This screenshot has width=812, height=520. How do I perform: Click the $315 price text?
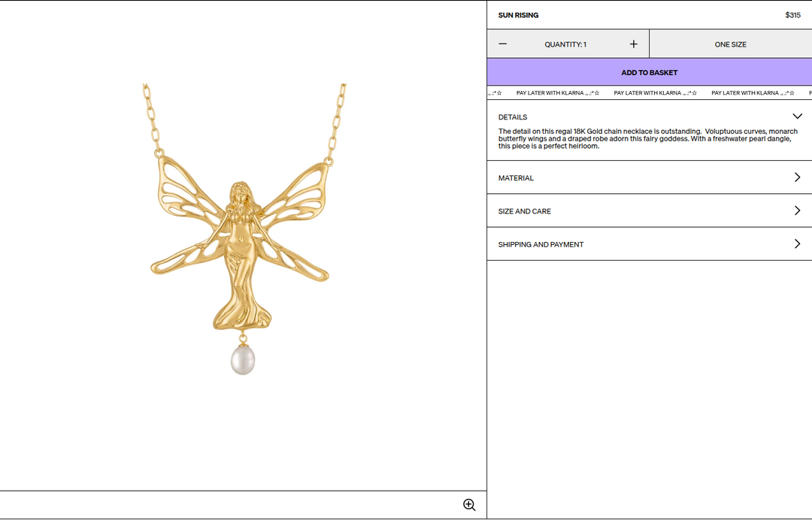click(x=793, y=15)
